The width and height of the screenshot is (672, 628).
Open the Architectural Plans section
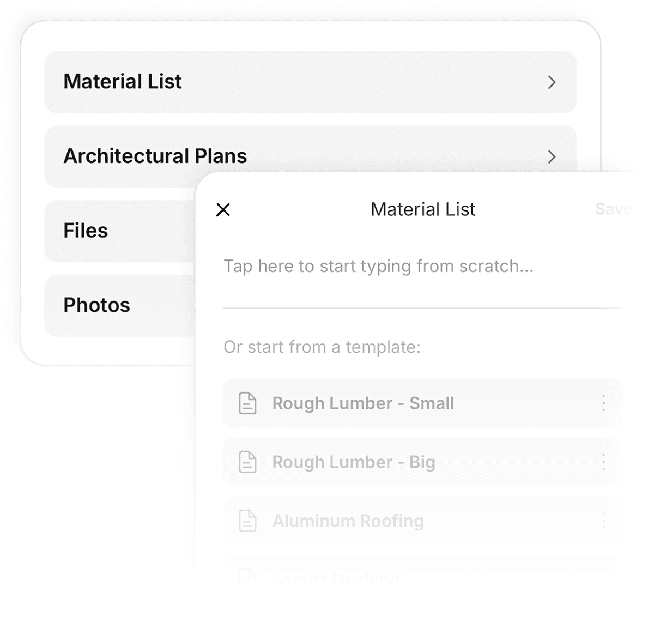155,156
